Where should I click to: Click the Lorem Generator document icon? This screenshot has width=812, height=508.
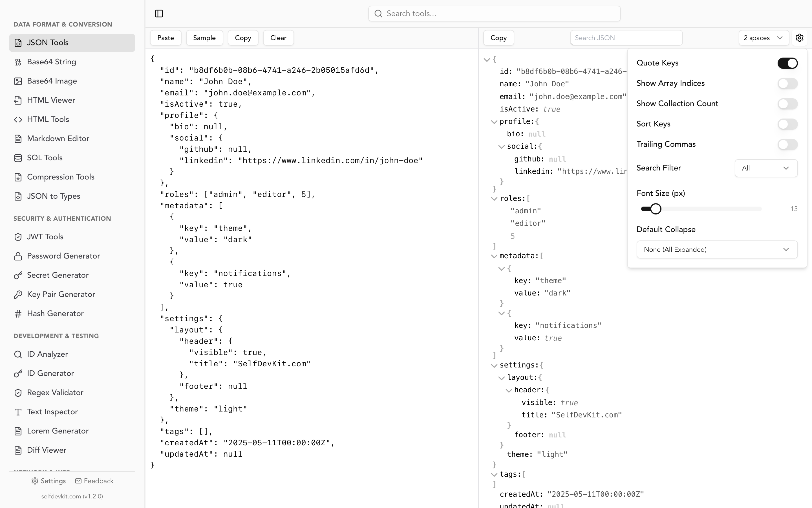pos(18,431)
